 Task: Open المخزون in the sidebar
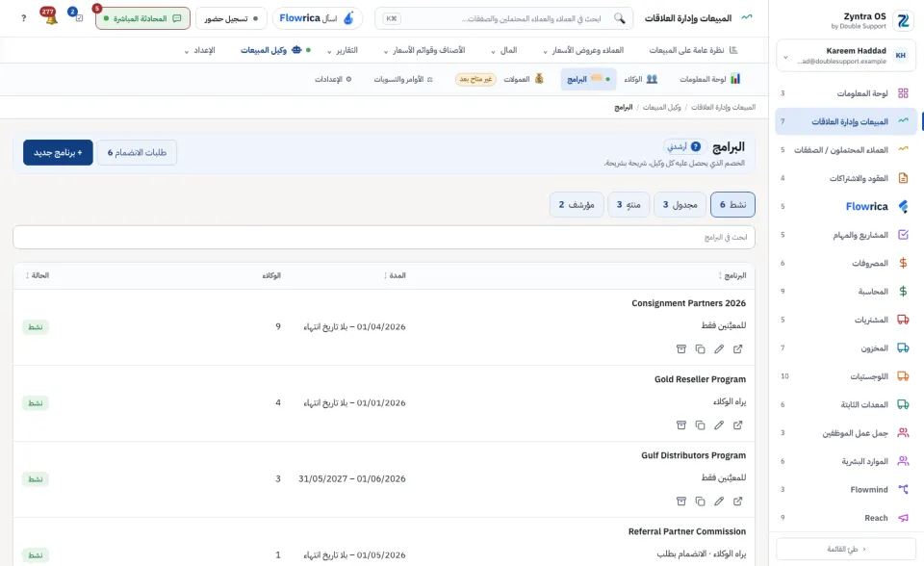point(846,347)
